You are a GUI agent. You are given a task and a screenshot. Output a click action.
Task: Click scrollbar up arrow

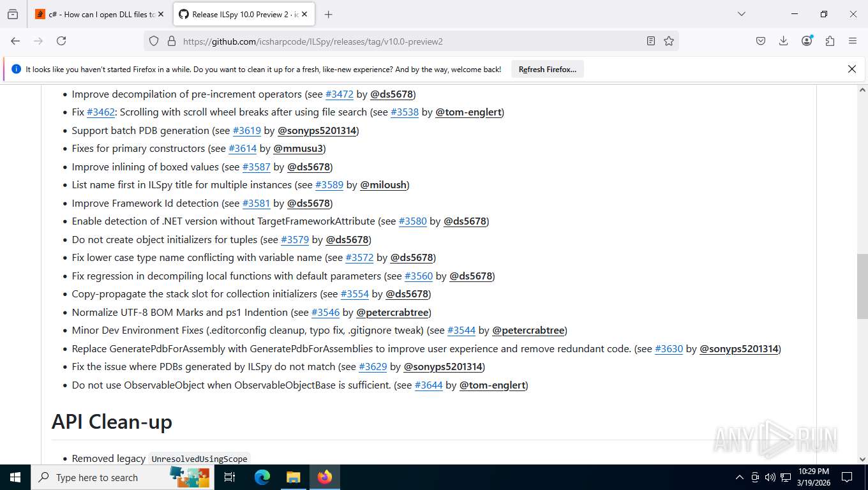(862, 90)
